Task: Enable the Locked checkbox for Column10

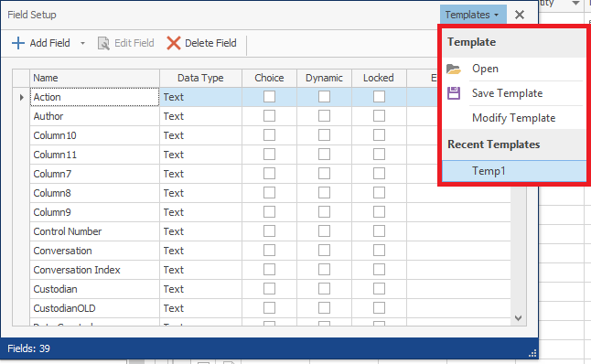Action: (x=379, y=134)
